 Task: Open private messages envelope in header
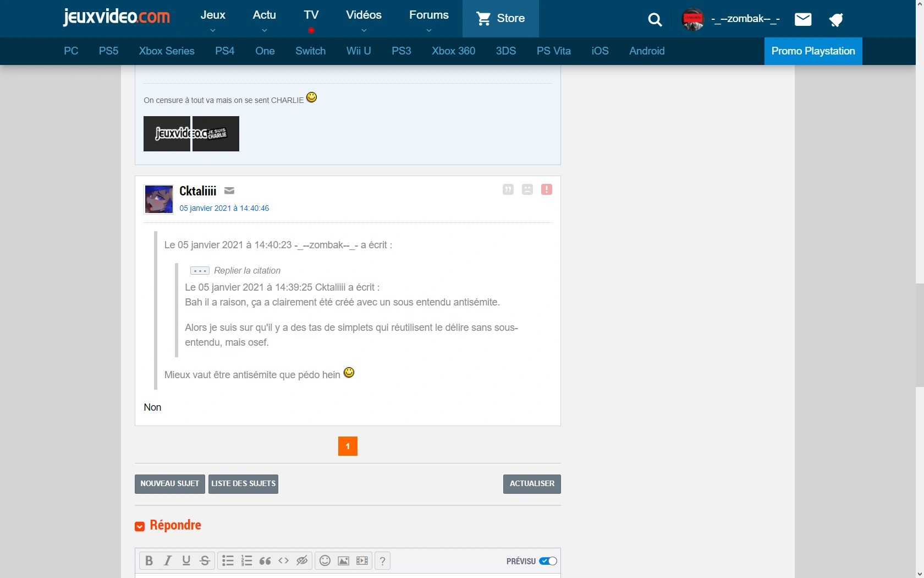[803, 20]
